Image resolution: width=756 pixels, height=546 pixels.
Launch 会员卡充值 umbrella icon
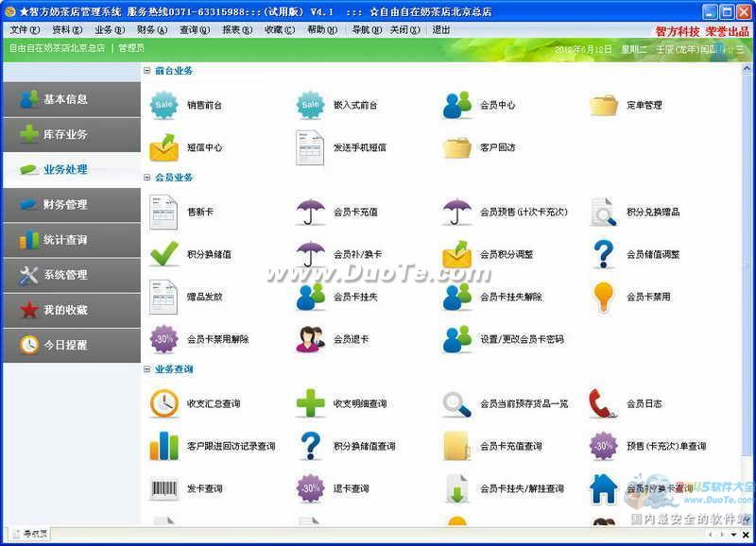[x=311, y=212]
